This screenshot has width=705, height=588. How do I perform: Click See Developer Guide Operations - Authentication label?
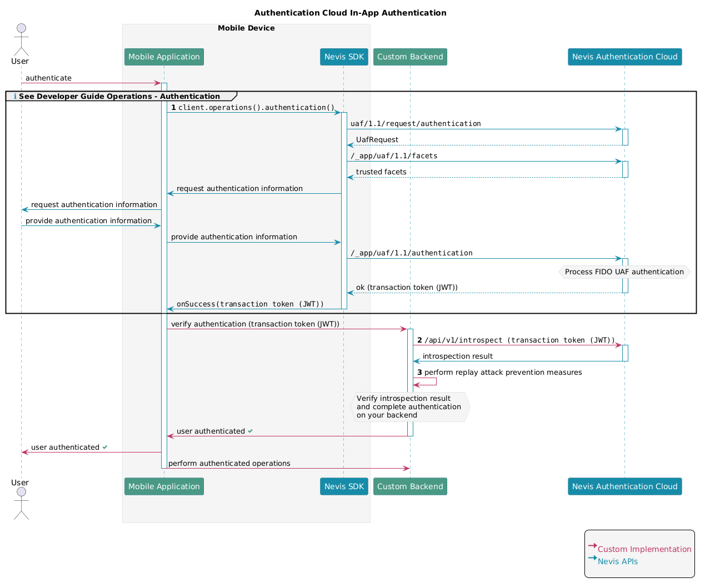[119, 97]
